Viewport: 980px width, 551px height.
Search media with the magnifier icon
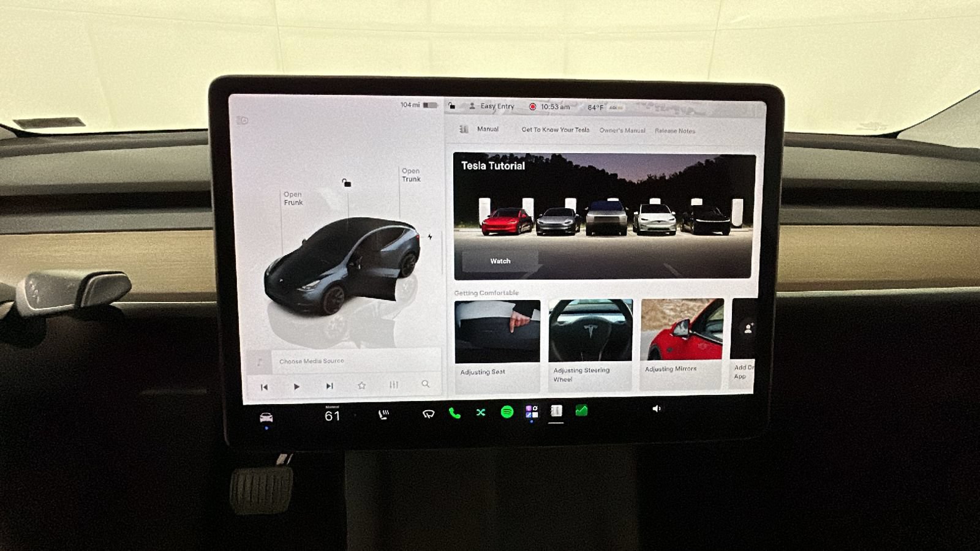coord(425,384)
